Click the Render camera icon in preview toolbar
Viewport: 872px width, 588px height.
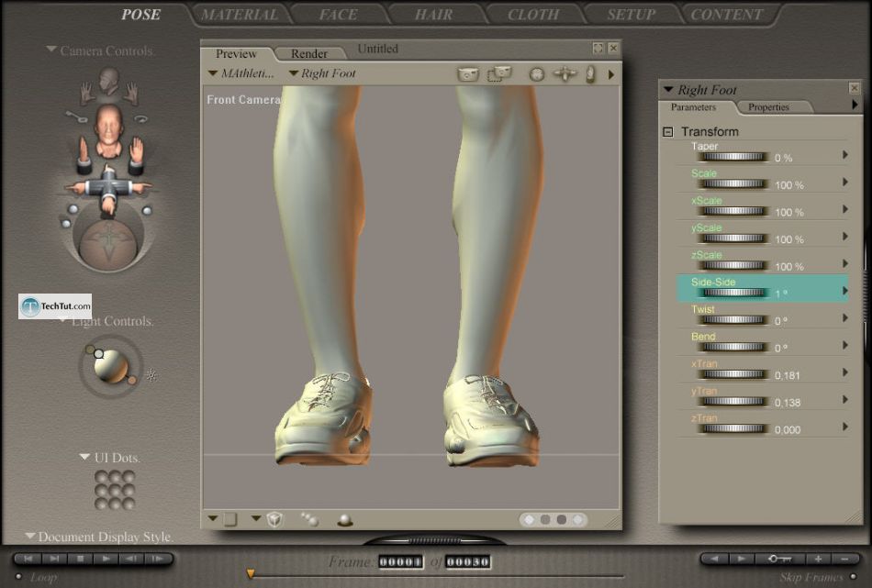468,73
